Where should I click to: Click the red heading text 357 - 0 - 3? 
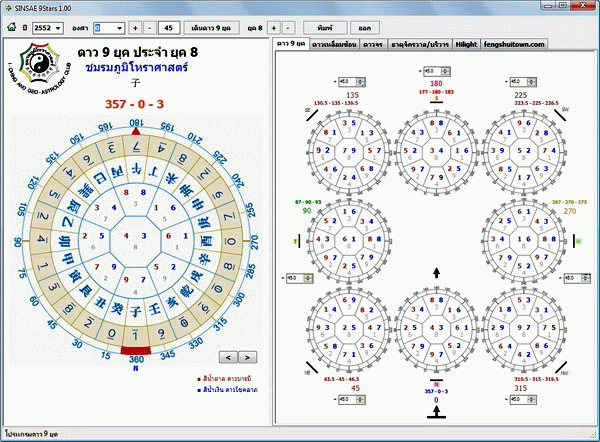point(135,104)
